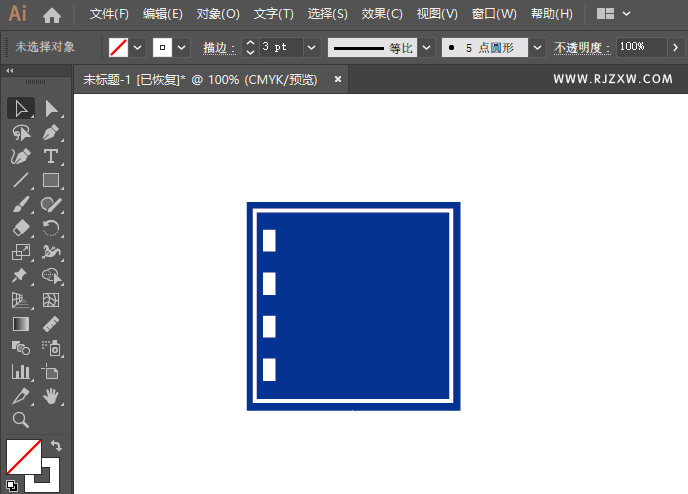Select the Hand tool

point(51,396)
